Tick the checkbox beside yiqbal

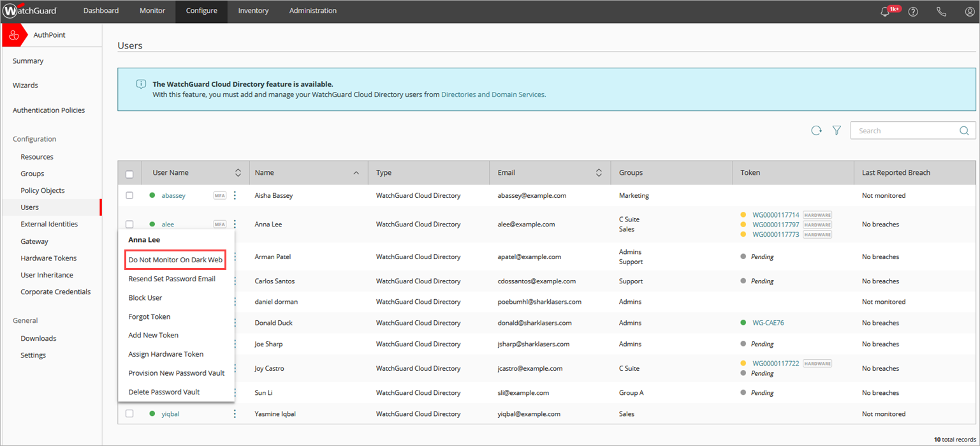[x=129, y=413]
